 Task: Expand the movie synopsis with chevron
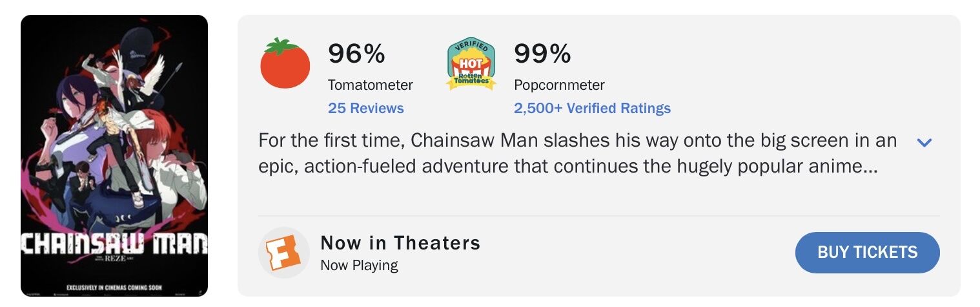coord(924,142)
